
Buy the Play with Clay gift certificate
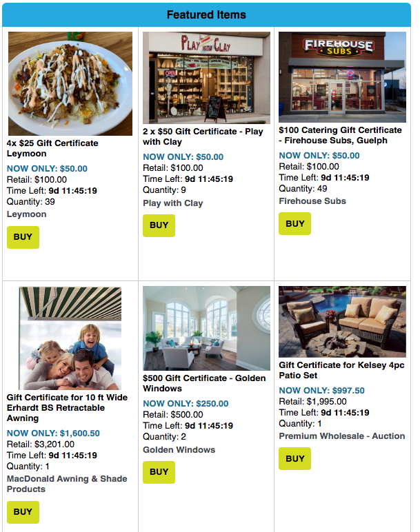[159, 225]
